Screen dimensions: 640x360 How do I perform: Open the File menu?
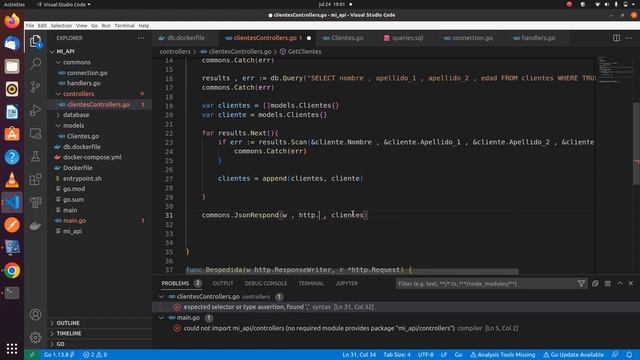[x=30, y=25]
